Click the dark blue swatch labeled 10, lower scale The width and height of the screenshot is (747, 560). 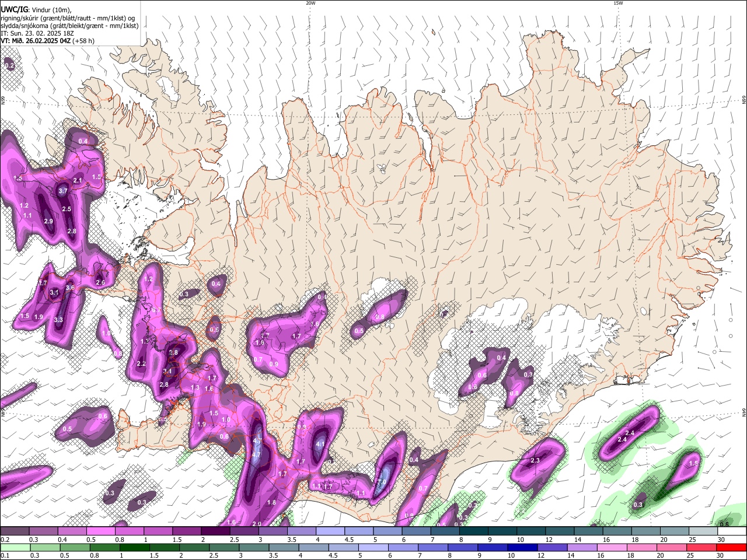point(521,548)
